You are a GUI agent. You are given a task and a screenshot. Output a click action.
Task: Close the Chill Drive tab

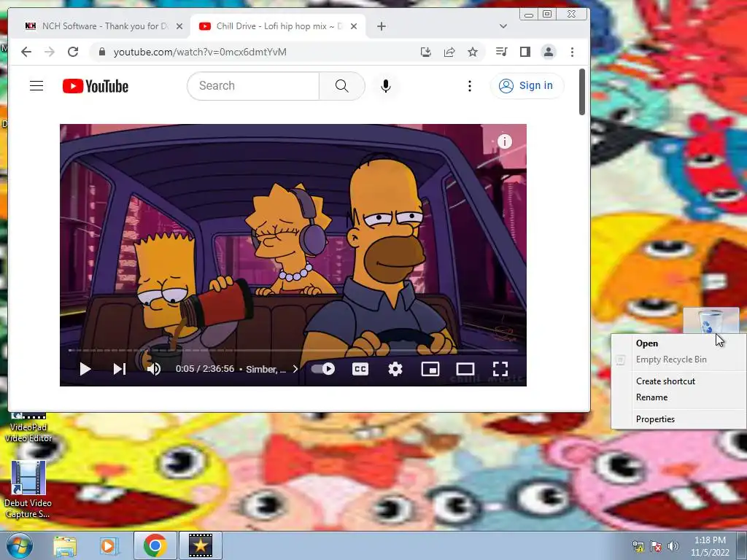click(354, 26)
